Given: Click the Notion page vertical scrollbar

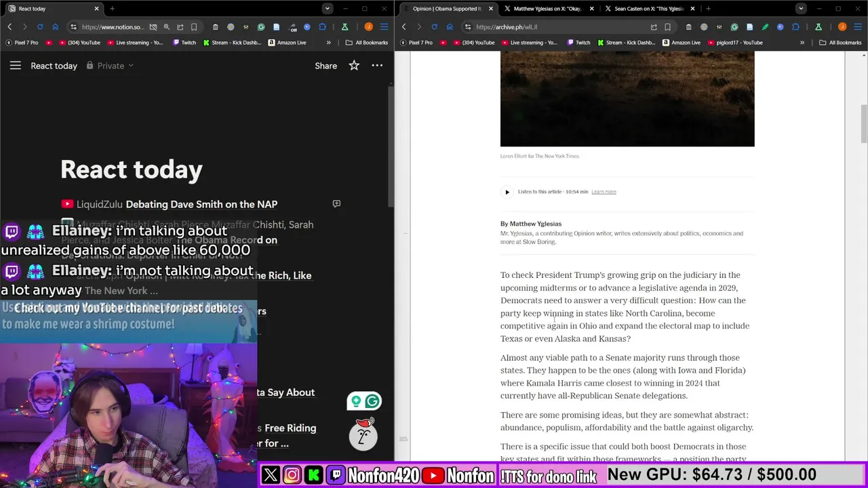Looking at the screenshot, I should coord(391,146).
